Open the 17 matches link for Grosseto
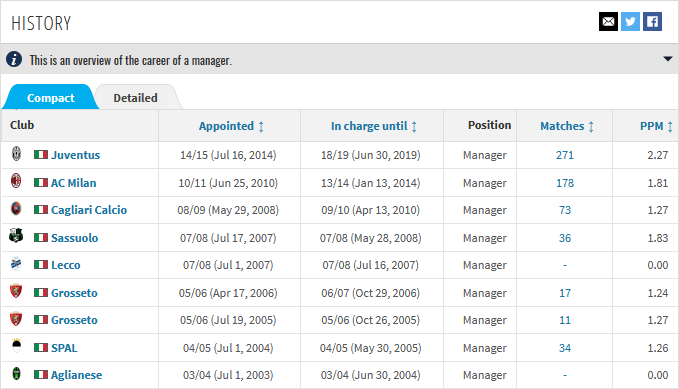Image resolution: width=679 pixels, height=389 pixels. coord(565,293)
